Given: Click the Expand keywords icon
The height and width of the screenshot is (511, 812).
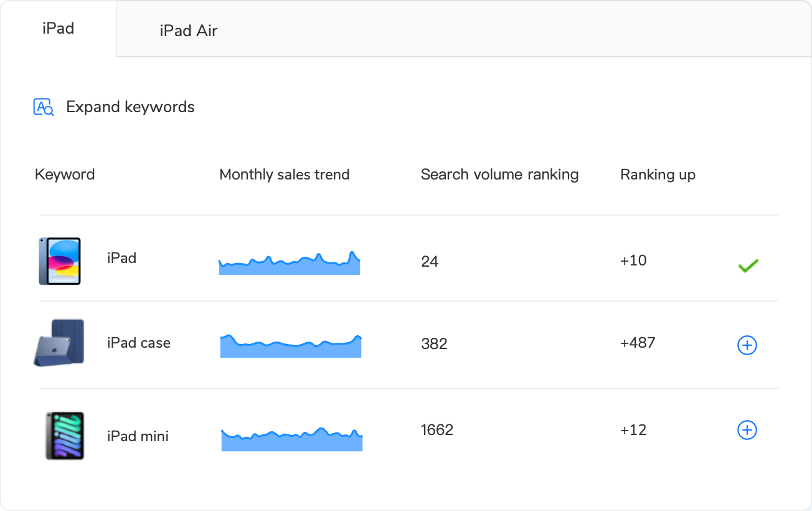Looking at the screenshot, I should point(42,107).
